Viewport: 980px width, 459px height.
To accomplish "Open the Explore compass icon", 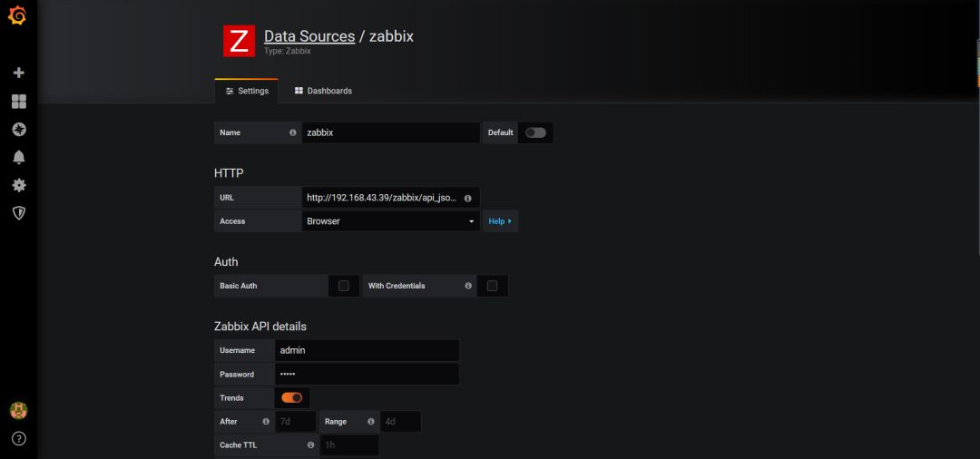I will point(19,130).
